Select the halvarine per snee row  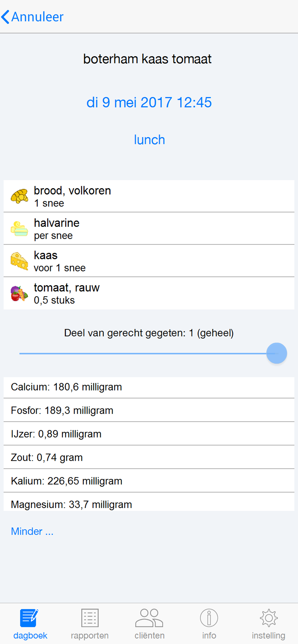pos(149,229)
